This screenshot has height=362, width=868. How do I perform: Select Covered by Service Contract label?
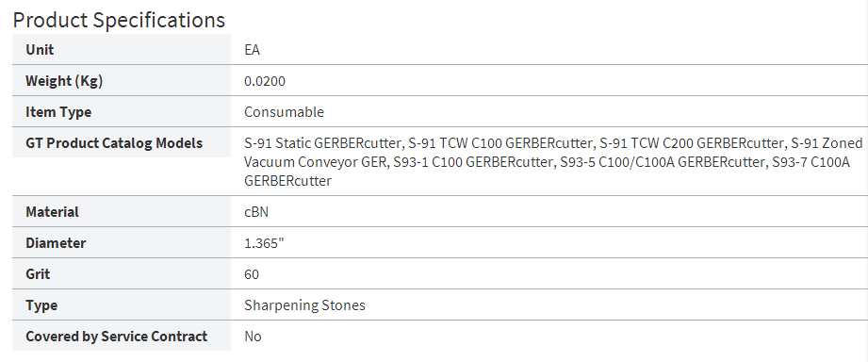[x=116, y=336]
